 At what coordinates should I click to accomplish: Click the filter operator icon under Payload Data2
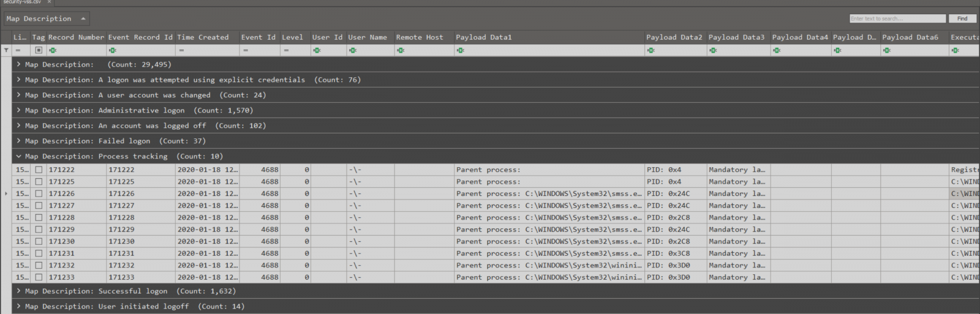[x=651, y=50]
